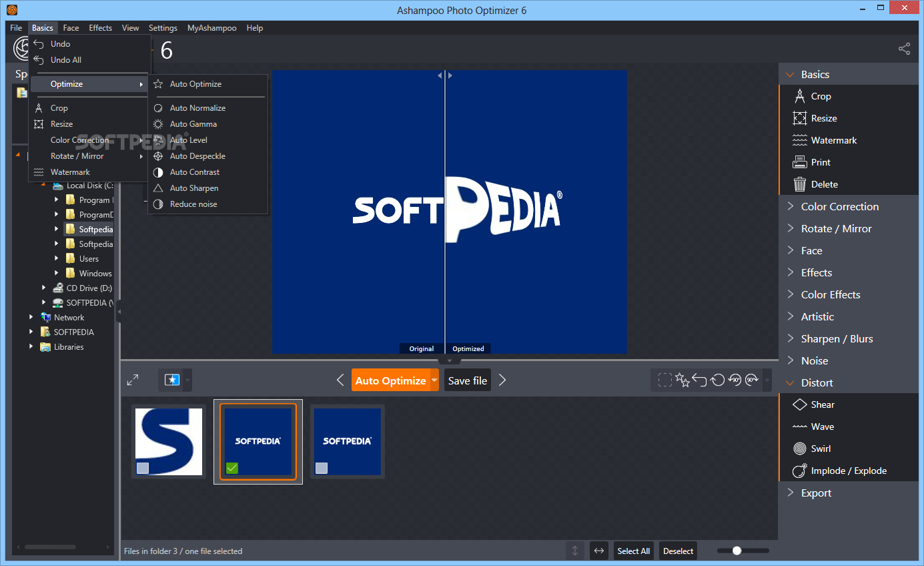The height and width of the screenshot is (566, 924).
Task: Open the Auto Optimize dropdown arrow
Action: [x=434, y=380]
